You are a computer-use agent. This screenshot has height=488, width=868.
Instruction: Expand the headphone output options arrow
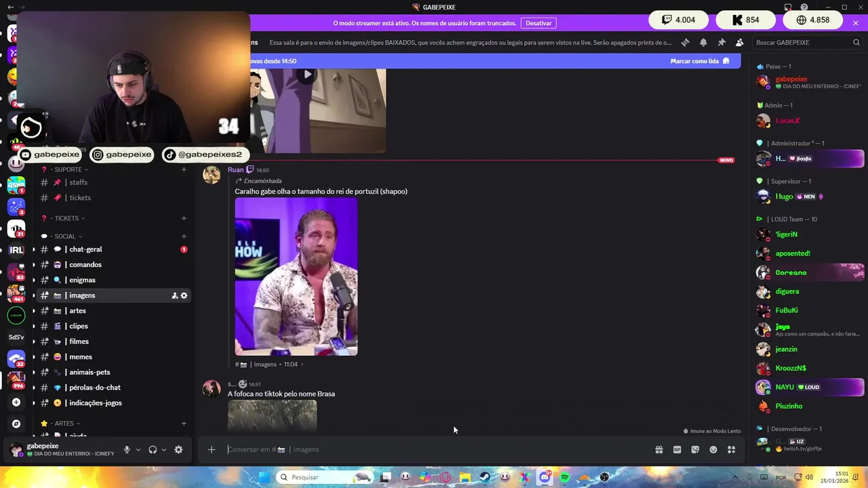[164, 449]
